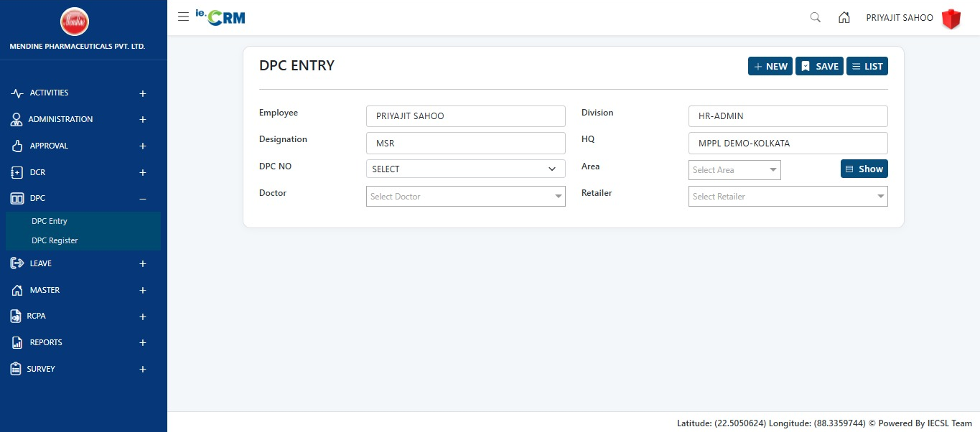This screenshot has width=980, height=432.
Task: Open the Select Doctor dropdown
Action: pyautogui.click(x=465, y=197)
